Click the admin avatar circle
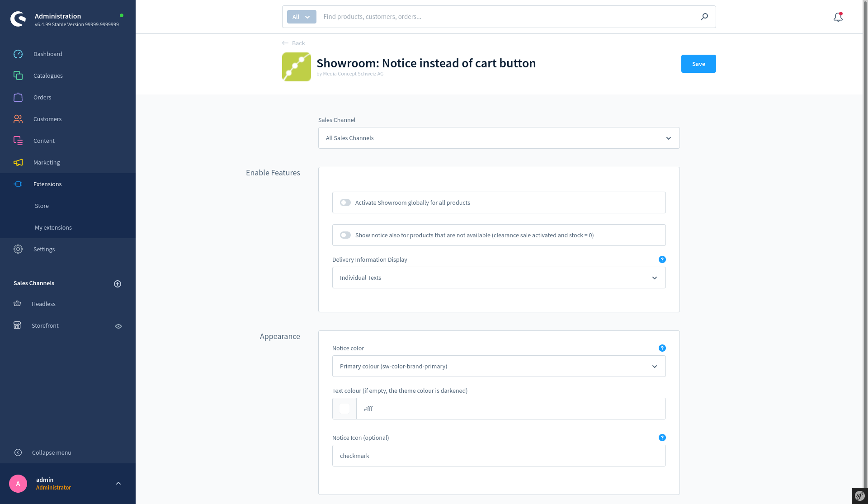Viewport: 868px width, 504px height. click(18, 484)
